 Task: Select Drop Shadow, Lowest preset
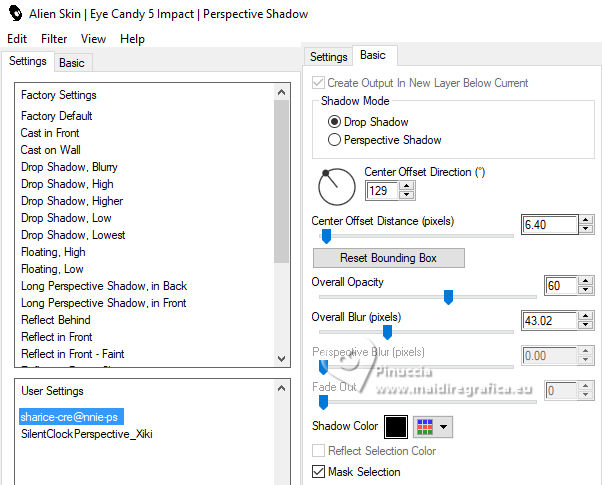click(x=73, y=235)
